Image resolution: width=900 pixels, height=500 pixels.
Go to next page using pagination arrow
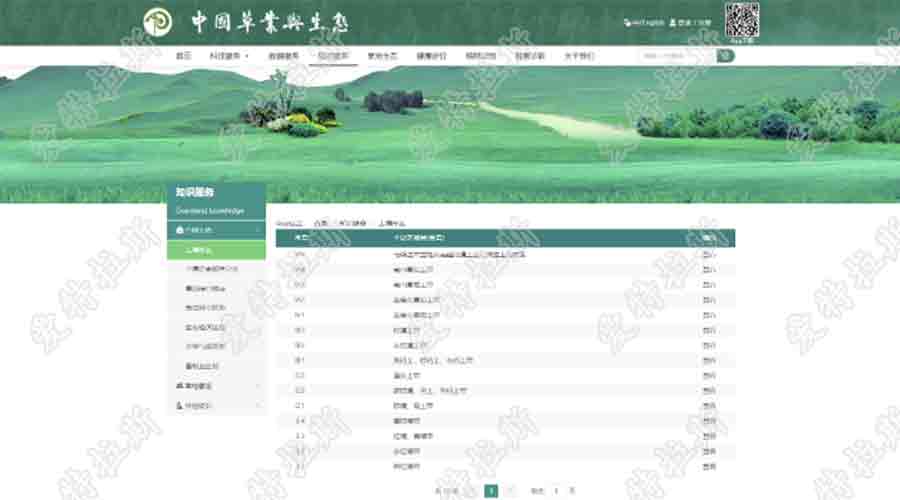511,491
